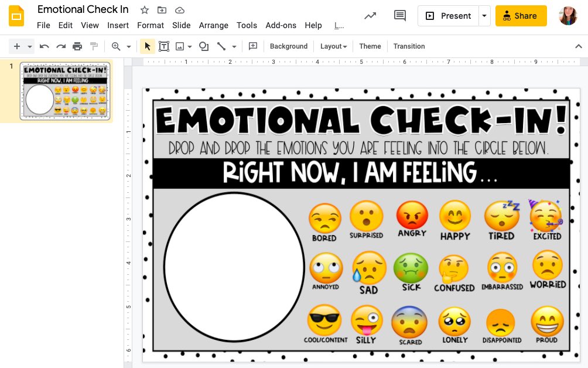Open the Add-ons menu
Viewport: 588px width, 368px height.
pyautogui.click(x=281, y=25)
